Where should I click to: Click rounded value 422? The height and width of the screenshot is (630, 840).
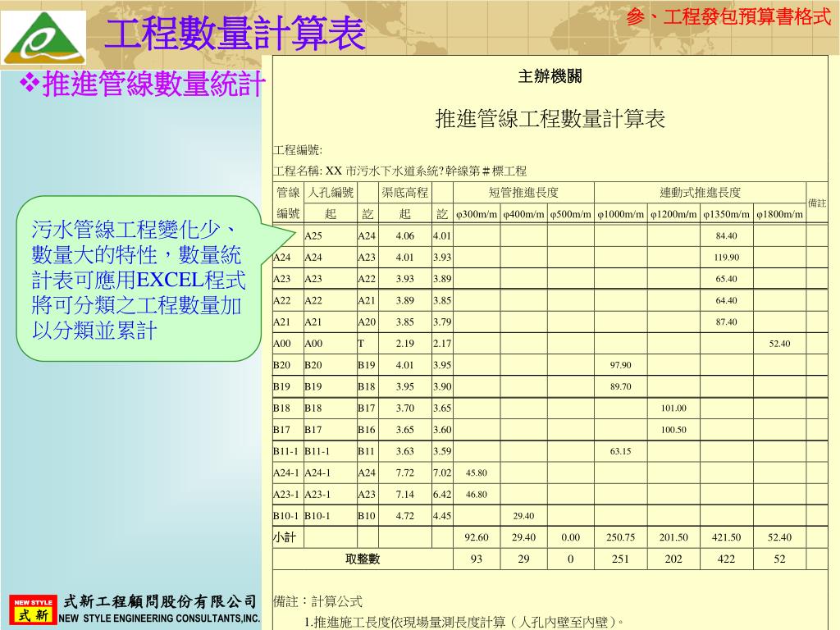[x=727, y=559]
